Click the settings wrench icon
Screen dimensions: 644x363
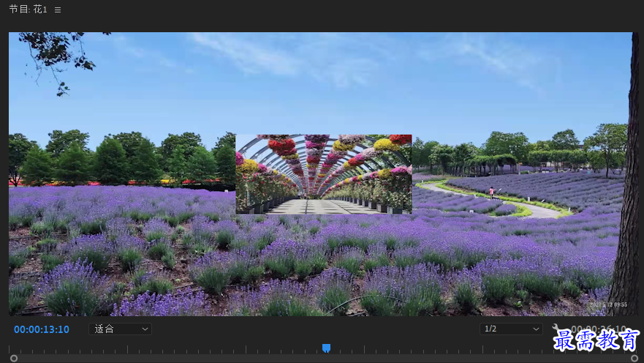click(x=556, y=328)
